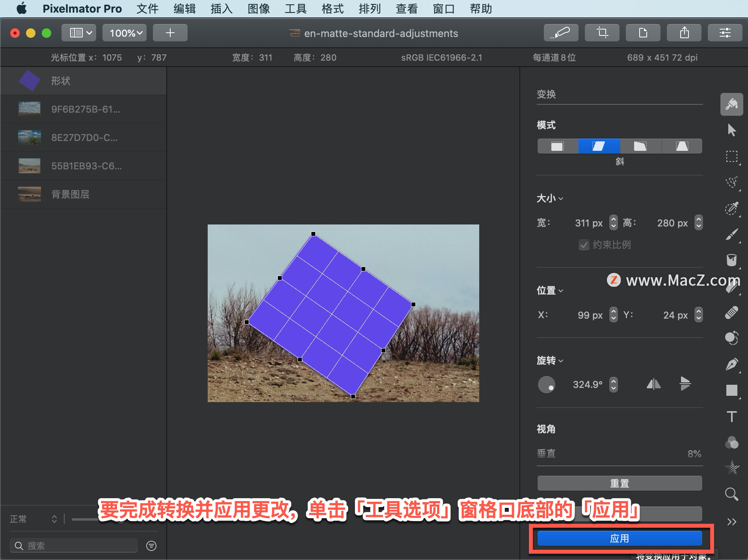
Task: Flip the shape vertically
Action: click(685, 384)
